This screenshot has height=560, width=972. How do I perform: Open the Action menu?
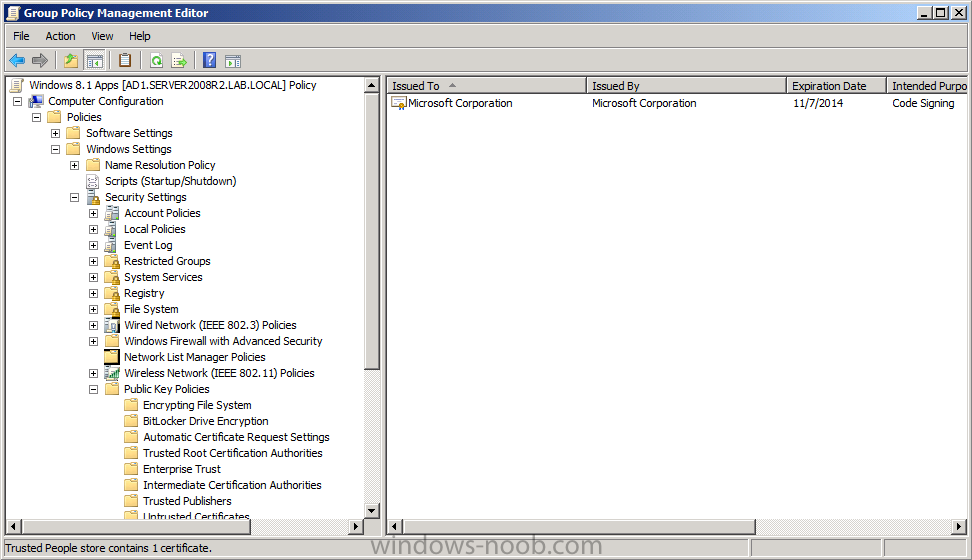60,36
